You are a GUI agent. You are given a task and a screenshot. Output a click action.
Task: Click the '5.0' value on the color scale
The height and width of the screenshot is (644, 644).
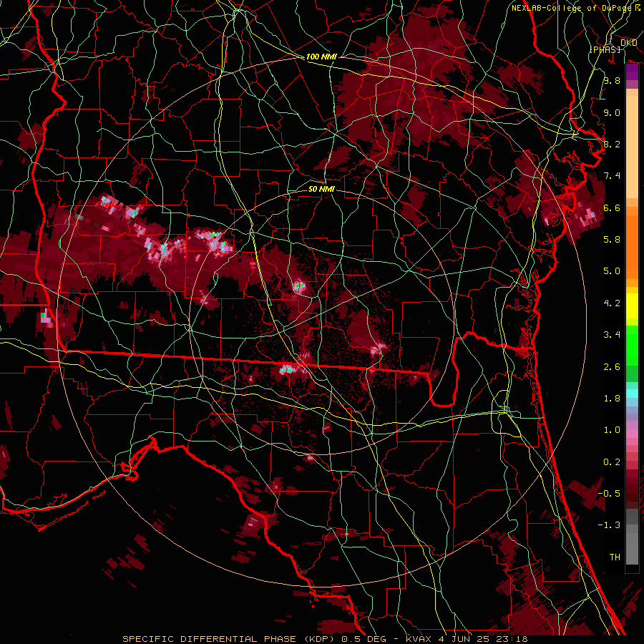coord(612,271)
